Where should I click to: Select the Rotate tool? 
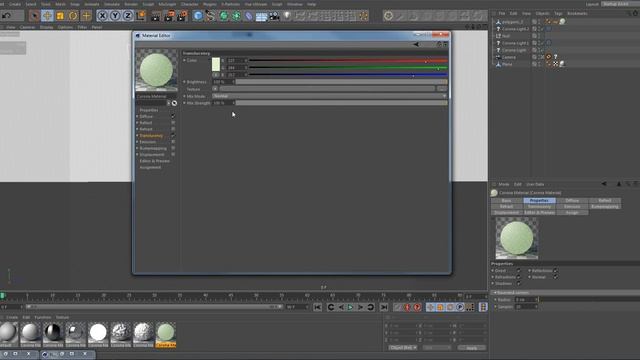[x=73, y=16]
